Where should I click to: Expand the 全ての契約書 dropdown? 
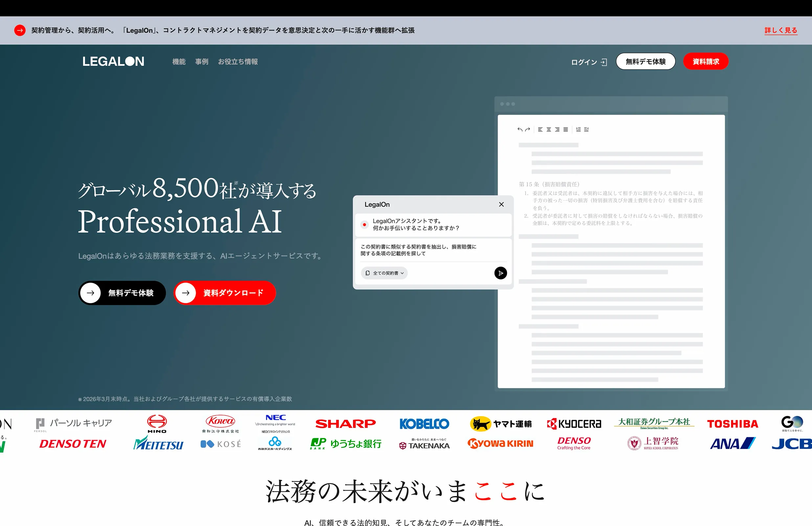pos(385,273)
